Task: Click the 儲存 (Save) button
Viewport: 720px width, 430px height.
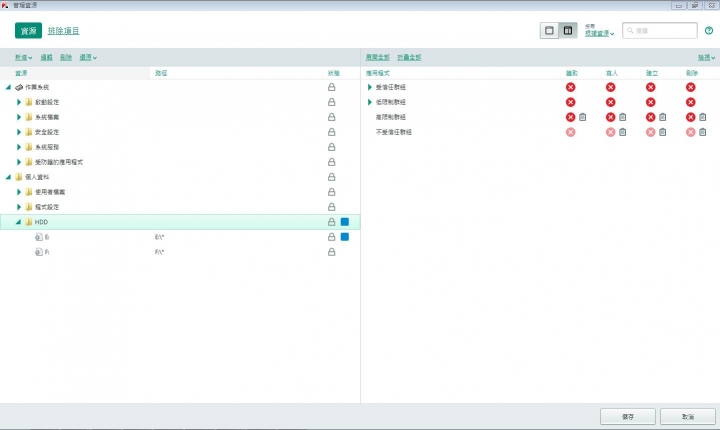Action: coord(628,417)
